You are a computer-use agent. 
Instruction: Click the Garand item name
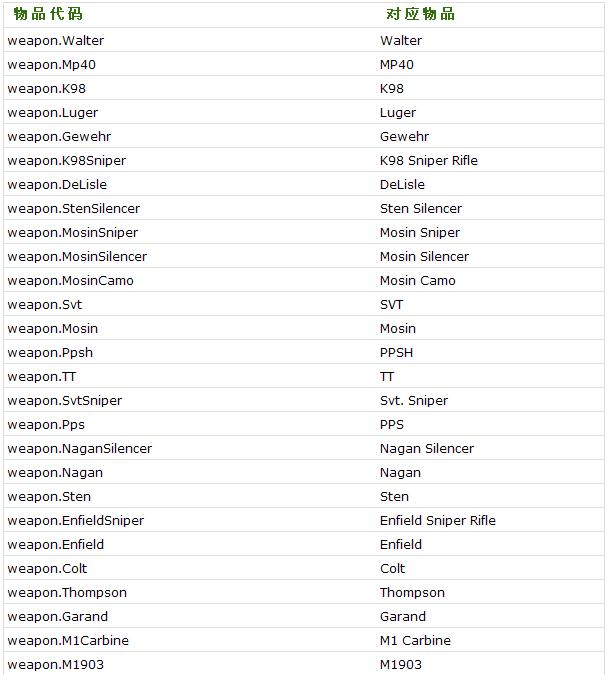pos(403,617)
